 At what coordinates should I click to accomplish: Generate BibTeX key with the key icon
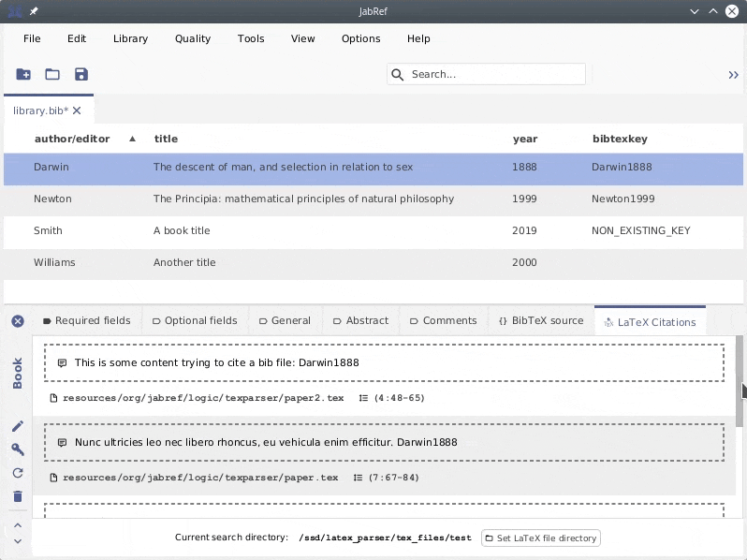click(18, 449)
